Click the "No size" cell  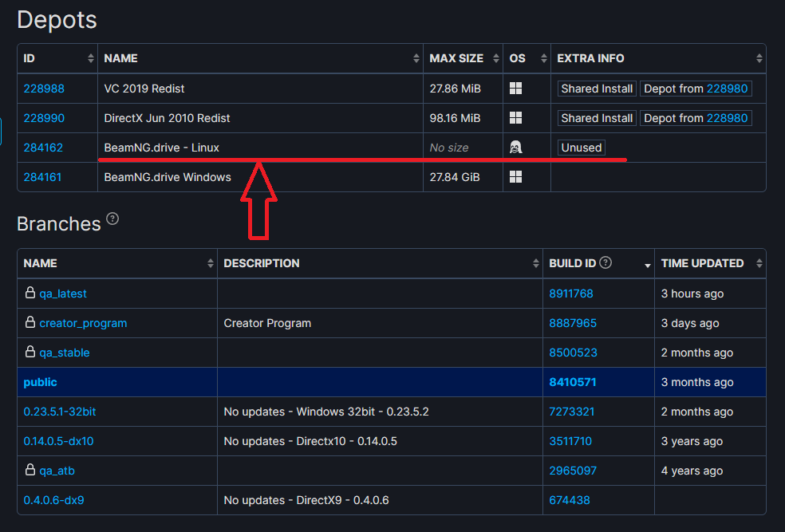click(x=449, y=148)
